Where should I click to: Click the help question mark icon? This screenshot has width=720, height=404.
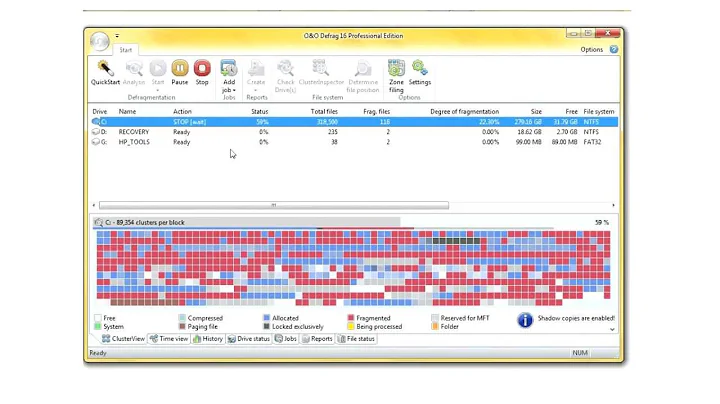click(x=613, y=49)
